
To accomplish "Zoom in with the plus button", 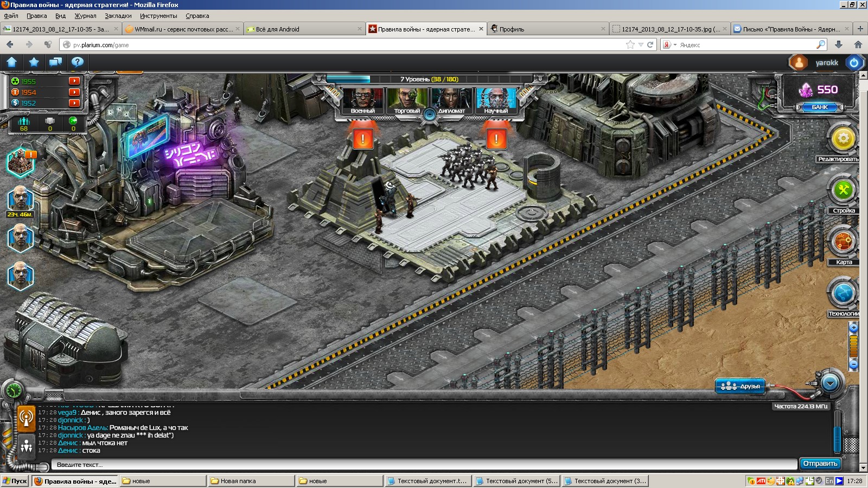I will click(853, 328).
